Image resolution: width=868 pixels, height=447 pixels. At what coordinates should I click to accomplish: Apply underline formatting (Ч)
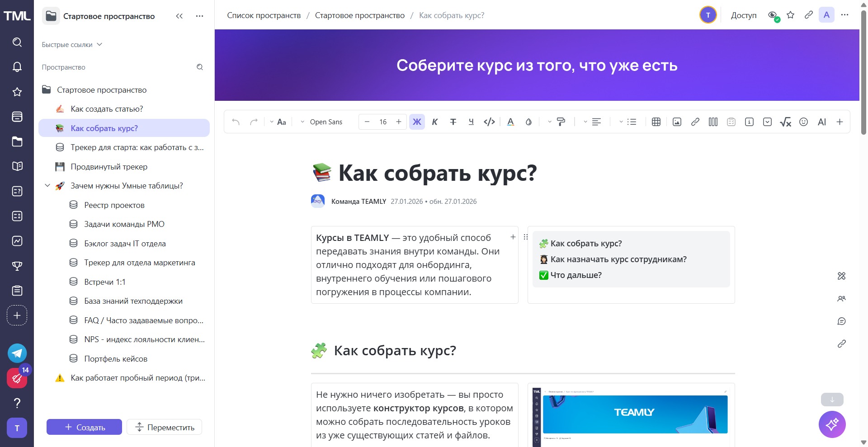click(471, 122)
